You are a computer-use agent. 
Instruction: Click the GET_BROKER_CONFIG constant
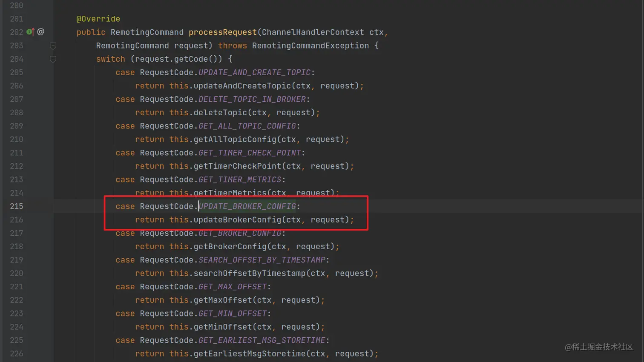pyautogui.click(x=240, y=233)
